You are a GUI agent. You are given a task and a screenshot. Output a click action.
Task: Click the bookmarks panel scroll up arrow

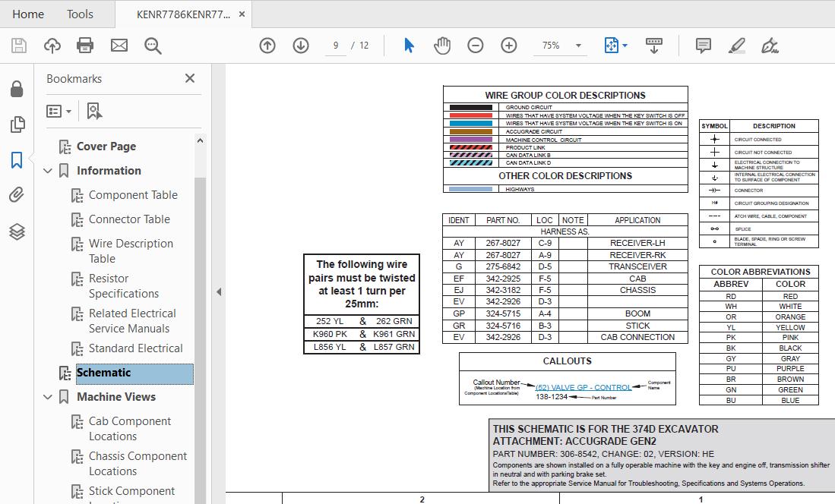[x=201, y=141]
